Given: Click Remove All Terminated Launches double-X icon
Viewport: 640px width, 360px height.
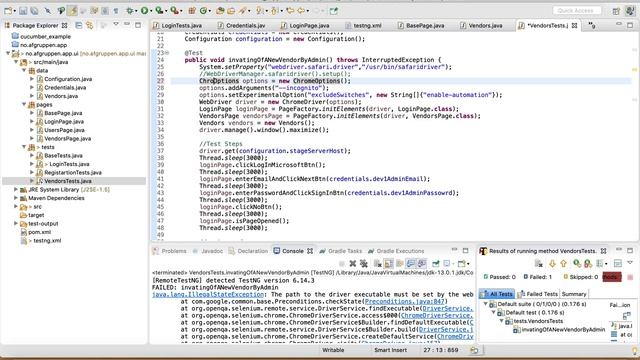Looking at the screenshot, I should (x=364, y=264).
